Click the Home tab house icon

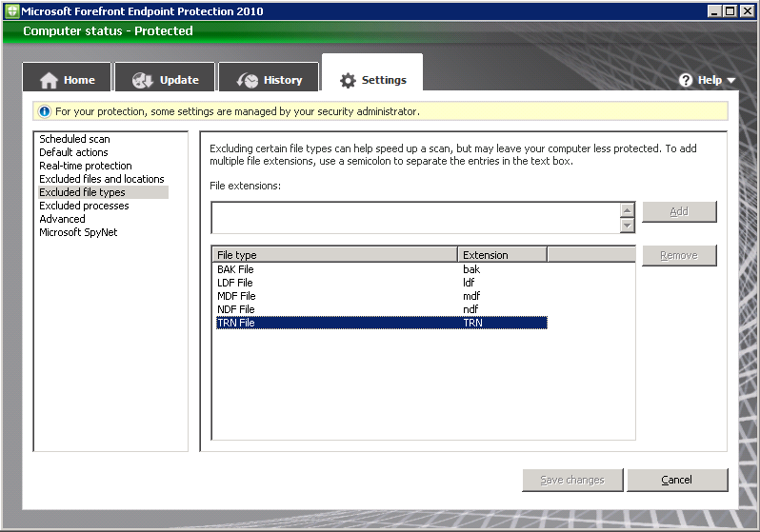coord(49,81)
